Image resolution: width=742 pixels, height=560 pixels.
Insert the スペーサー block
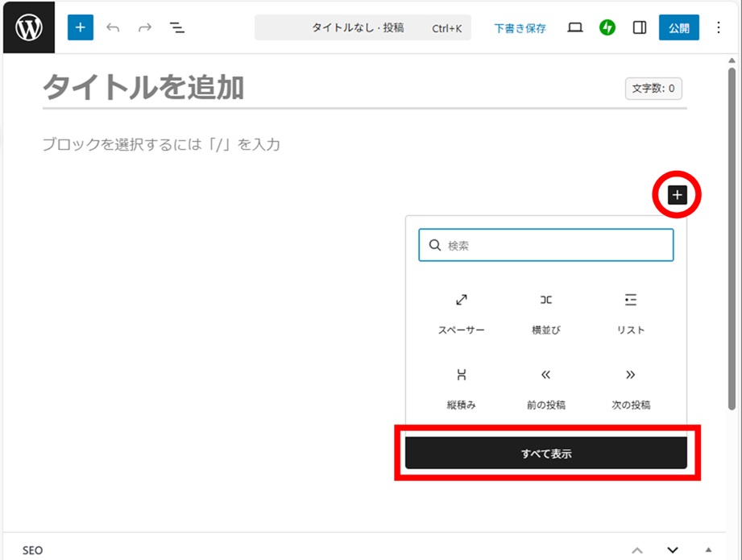[x=462, y=313]
